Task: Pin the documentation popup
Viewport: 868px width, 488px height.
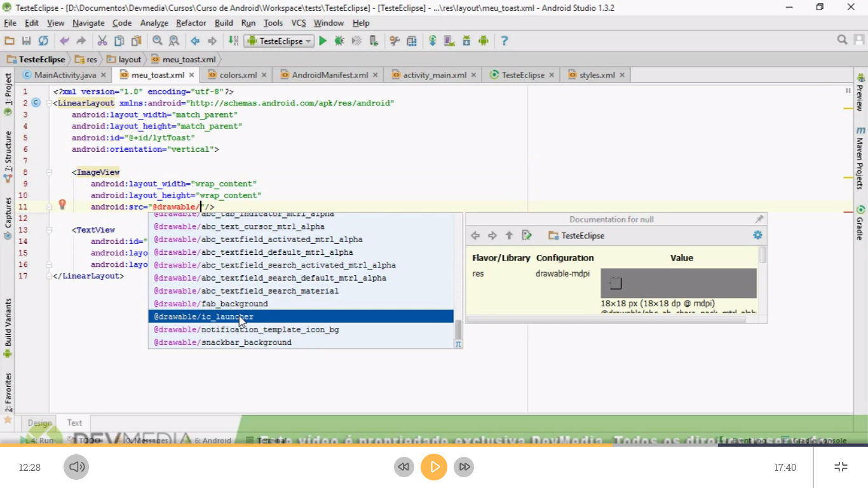Action: click(x=759, y=219)
